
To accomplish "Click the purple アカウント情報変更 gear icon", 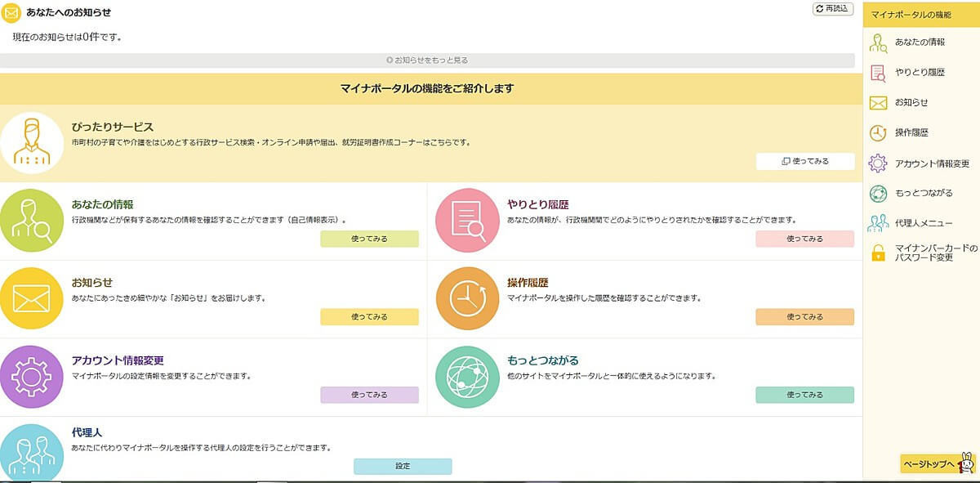I will tap(32, 377).
